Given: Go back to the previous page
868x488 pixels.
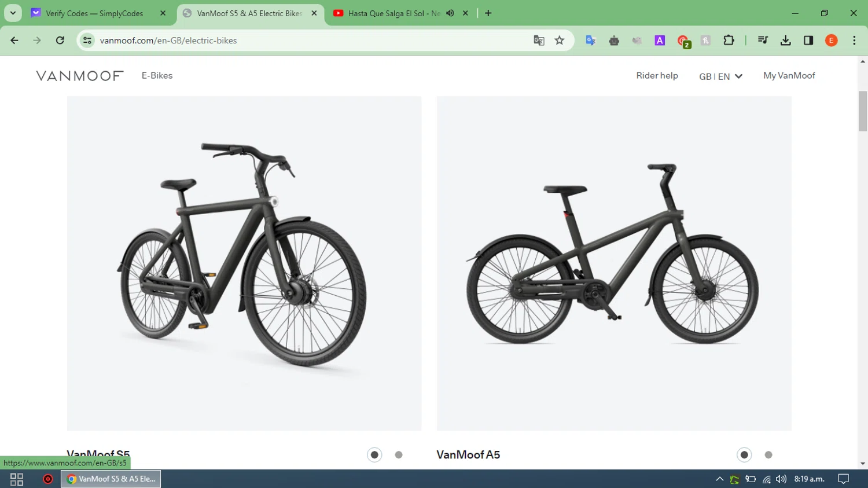Looking at the screenshot, I should (x=14, y=41).
